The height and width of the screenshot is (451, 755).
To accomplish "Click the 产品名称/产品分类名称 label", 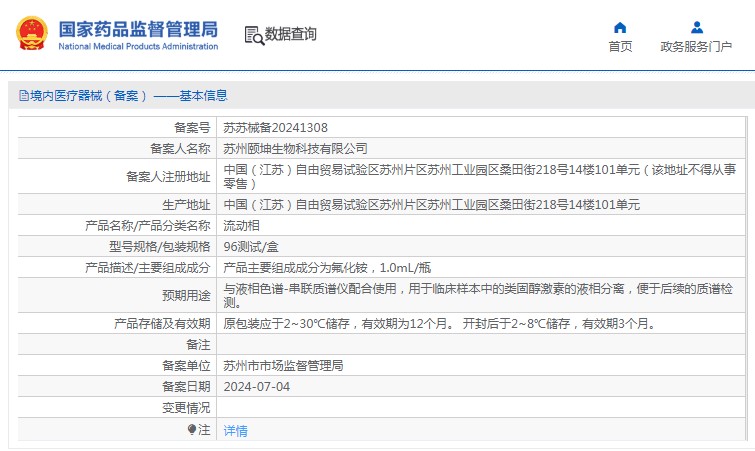I will point(147,226).
